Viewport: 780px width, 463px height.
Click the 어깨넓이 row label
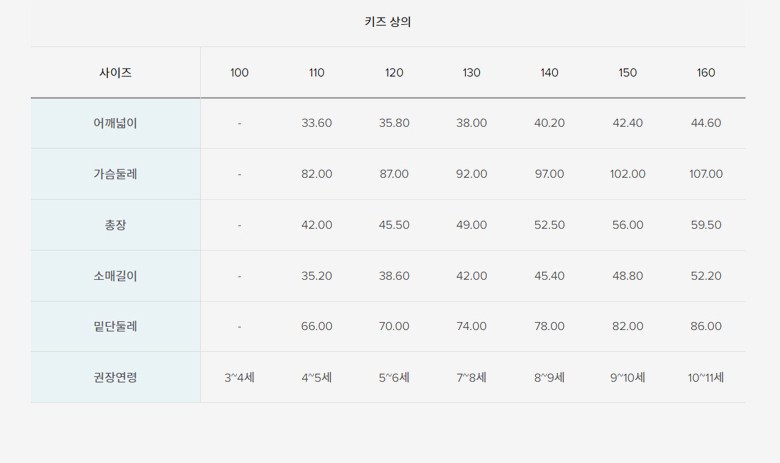tap(115, 123)
